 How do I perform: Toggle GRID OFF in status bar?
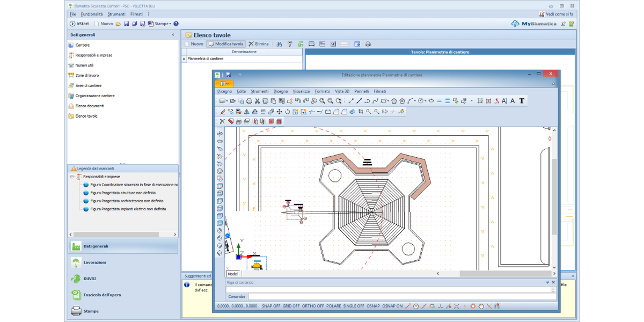[291, 306]
